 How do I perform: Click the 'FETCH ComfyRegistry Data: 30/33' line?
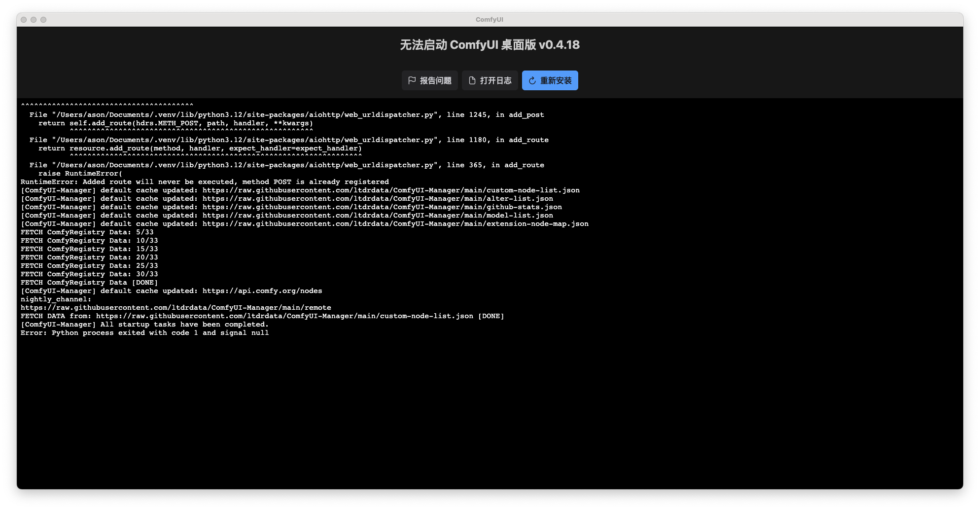point(89,274)
